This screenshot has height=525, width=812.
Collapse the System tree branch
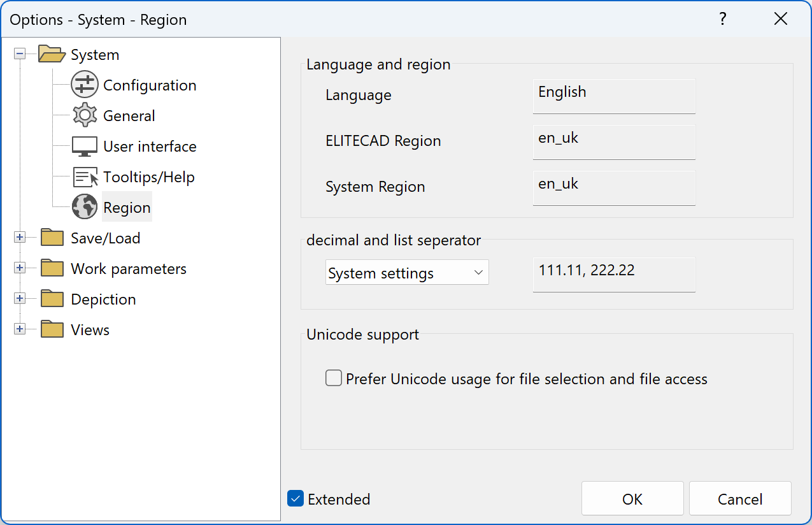pos(20,54)
